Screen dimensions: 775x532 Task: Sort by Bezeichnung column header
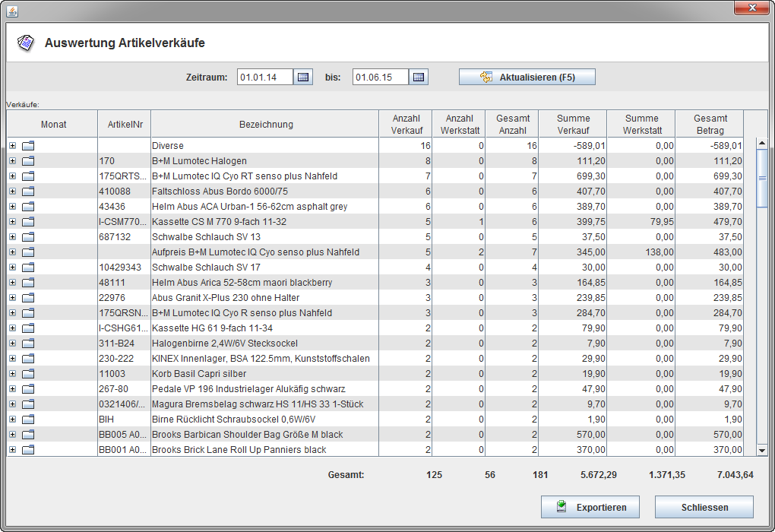pos(266,125)
